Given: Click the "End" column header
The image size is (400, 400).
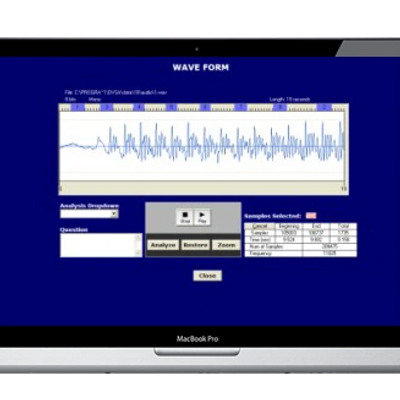Looking at the screenshot, I should (x=316, y=226).
